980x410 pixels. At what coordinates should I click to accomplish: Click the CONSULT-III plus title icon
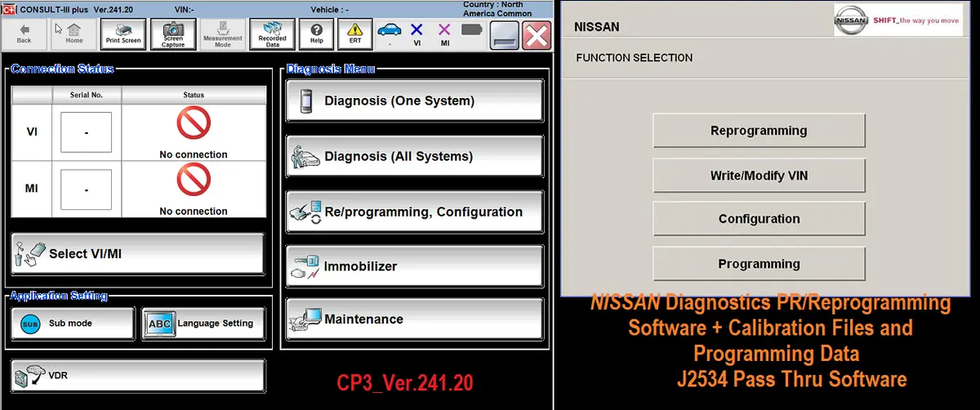[9, 8]
